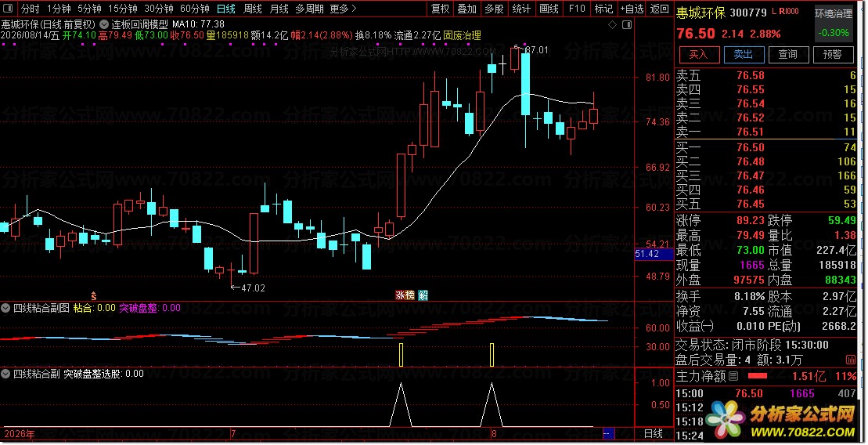Viewport: 868px width, 445px height.
Task: Select the 60分钟 period tab
Action: [195, 9]
